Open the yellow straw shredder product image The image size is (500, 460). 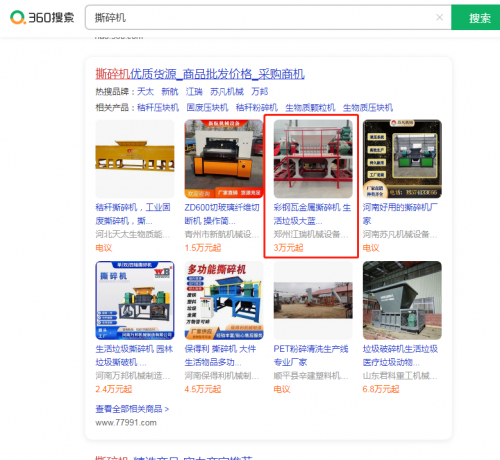(135, 159)
